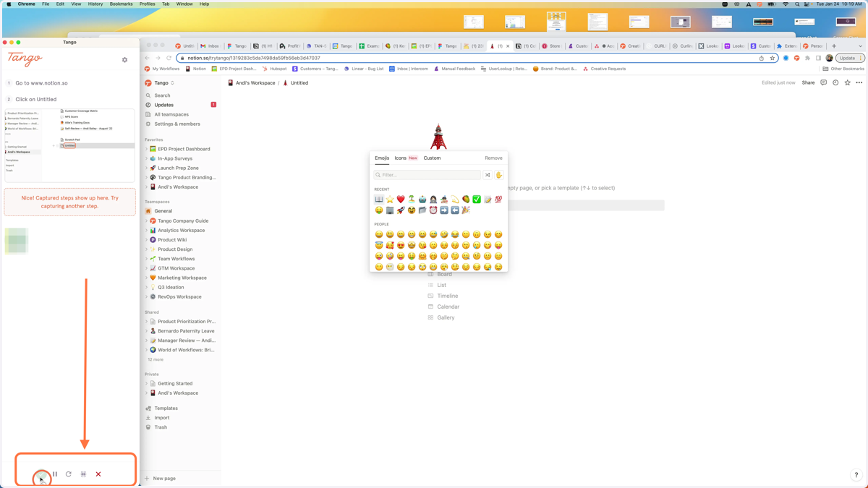868x488 pixels.
Task: Go back in Chrome
Action: click(x=148, y=58)
